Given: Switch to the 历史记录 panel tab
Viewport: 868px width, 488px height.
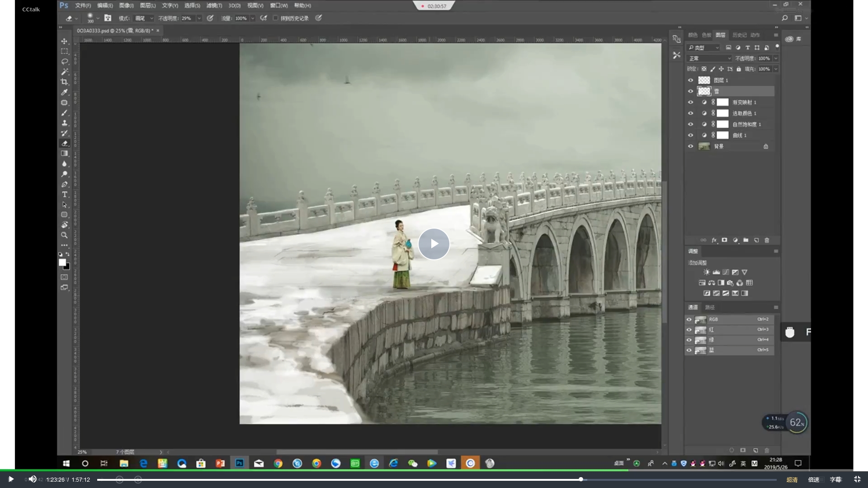Looking at the screenshot, I should coord(739,35).
